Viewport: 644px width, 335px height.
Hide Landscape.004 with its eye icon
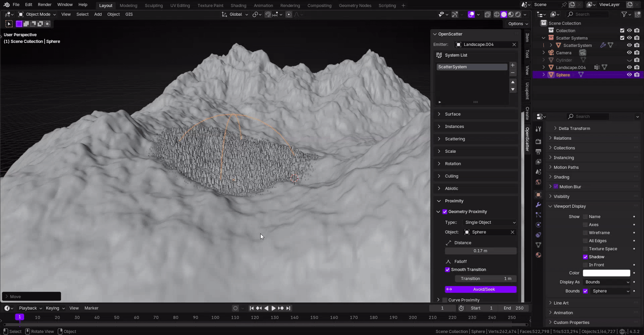tap(629, 67)
